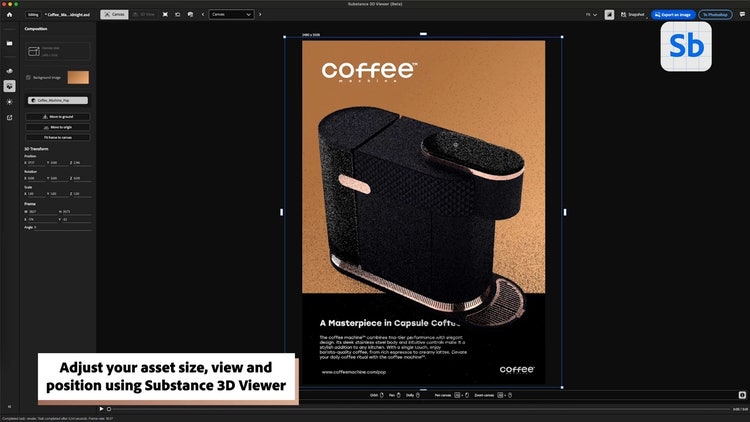Click the Move to origin button
Viewport: 750px width, 422px height.
click(x=58, y=127)
